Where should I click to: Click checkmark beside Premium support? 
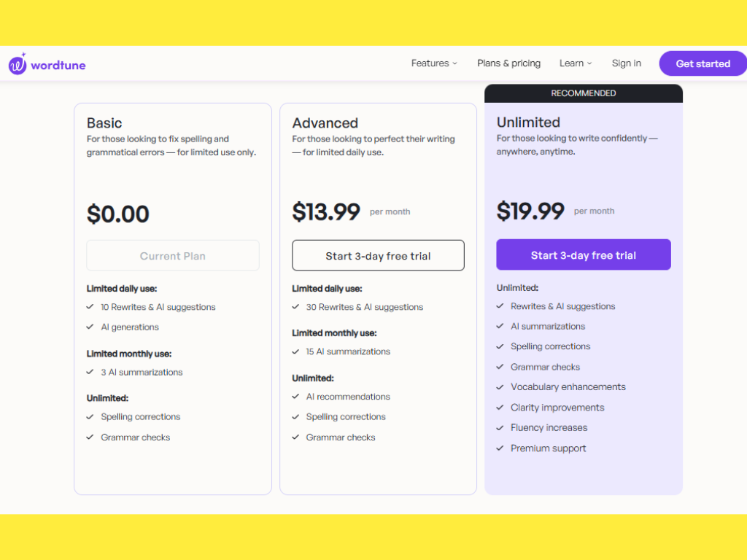point(500,448)
